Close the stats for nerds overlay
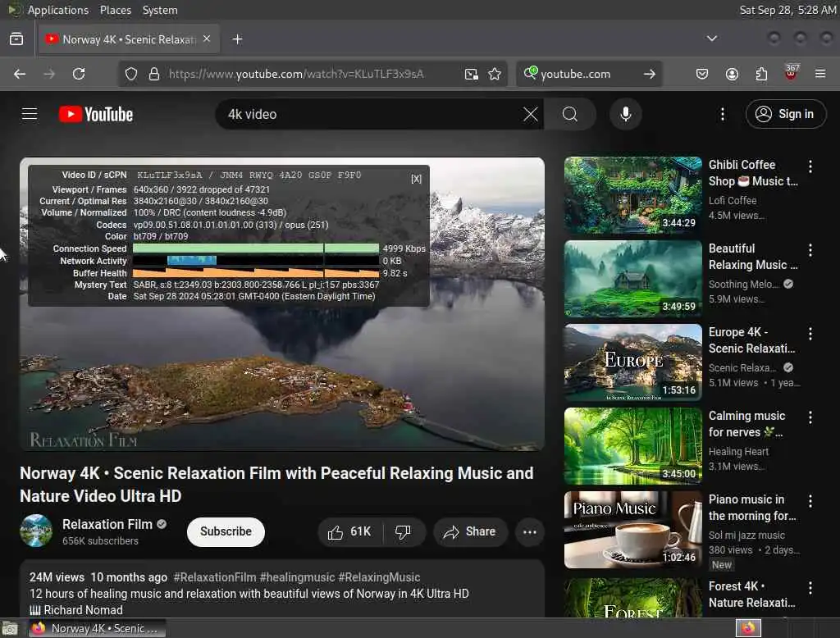 [x=416, y=179]
